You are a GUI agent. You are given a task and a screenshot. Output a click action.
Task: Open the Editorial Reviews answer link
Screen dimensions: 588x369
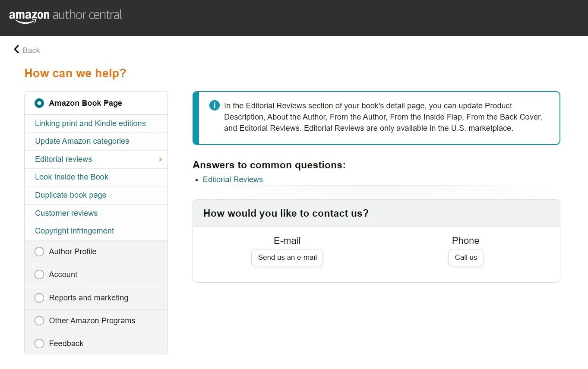pos(233,180)
